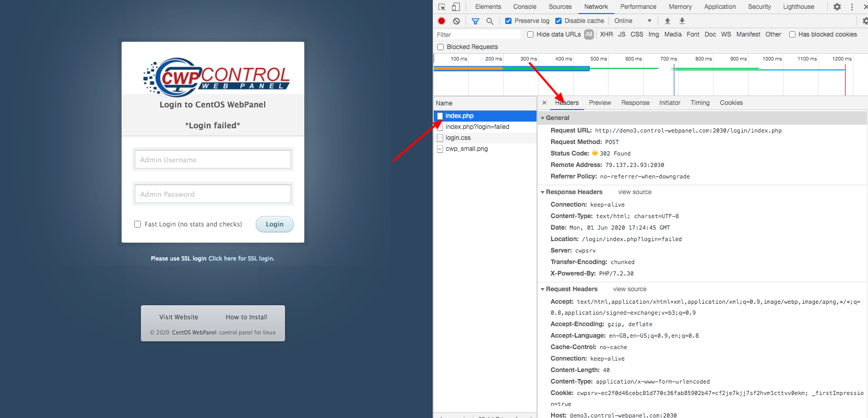Filter requests by Manifest
Screen dimensions: 868x418
point(748,34)
